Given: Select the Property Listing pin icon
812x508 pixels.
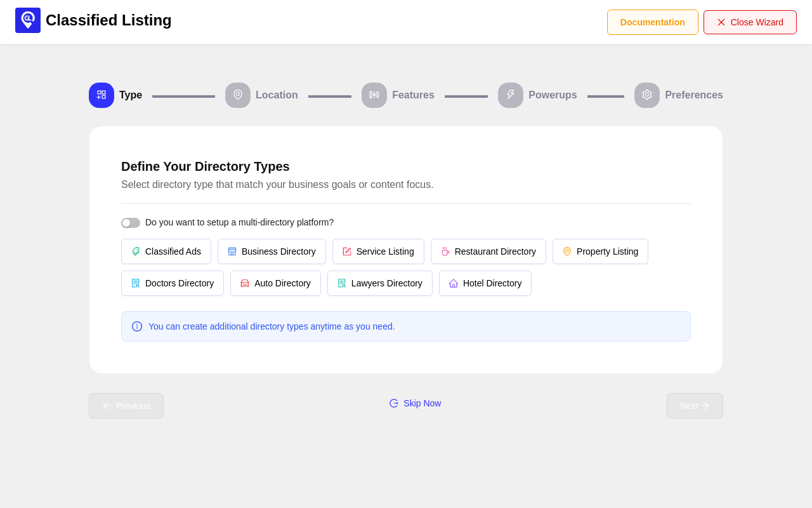Looking at the screenshot, I should pyautogui.click(x=567, y=251).
